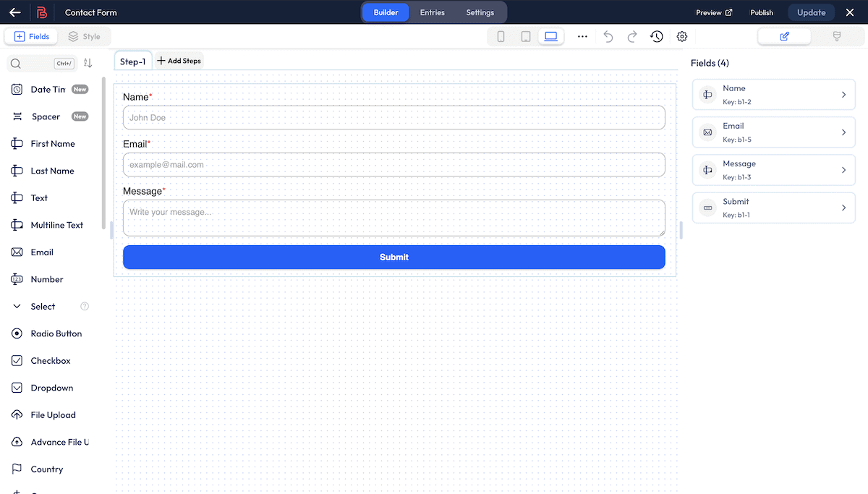Image resolution: width=868 pixels, height=494 pixels.
Task: Open form Preview in new tab
Action: (x=714, y=12)
